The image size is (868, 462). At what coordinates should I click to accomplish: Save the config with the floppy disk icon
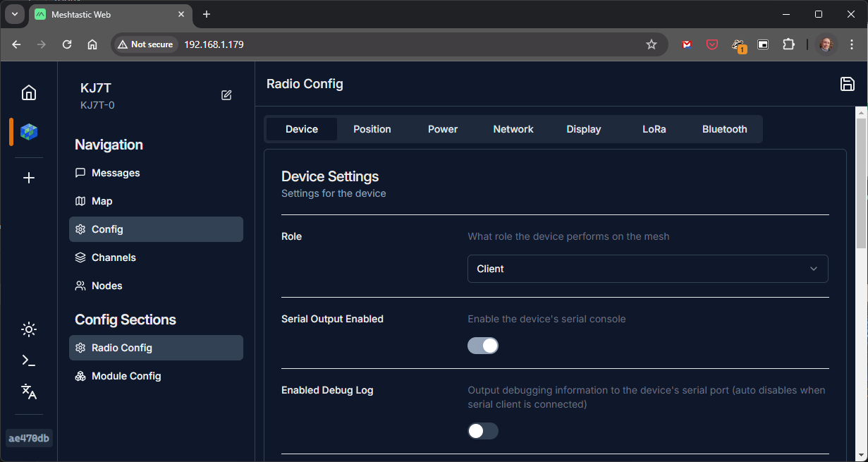(848, 84)
